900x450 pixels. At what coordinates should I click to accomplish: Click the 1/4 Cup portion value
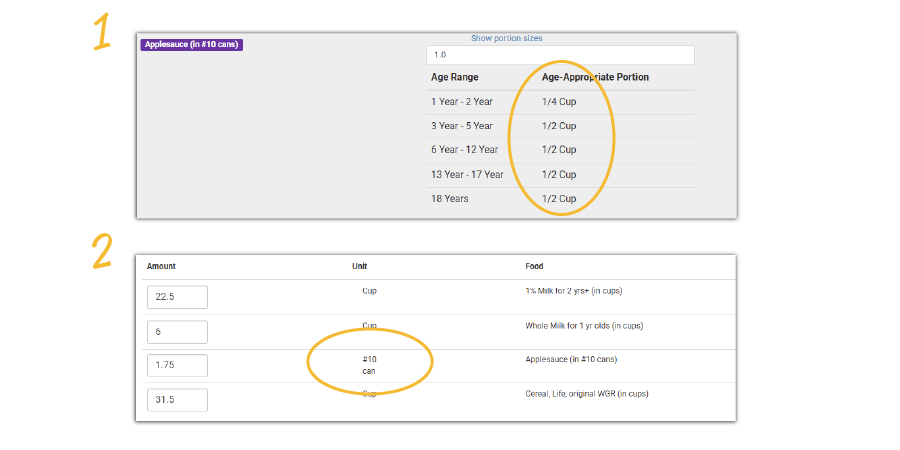(x=559, y=102)
